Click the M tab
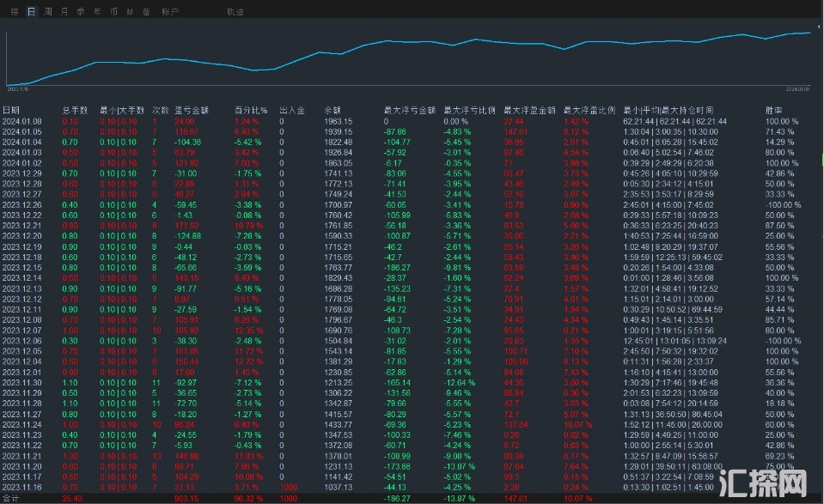 [x=130, y=11]
